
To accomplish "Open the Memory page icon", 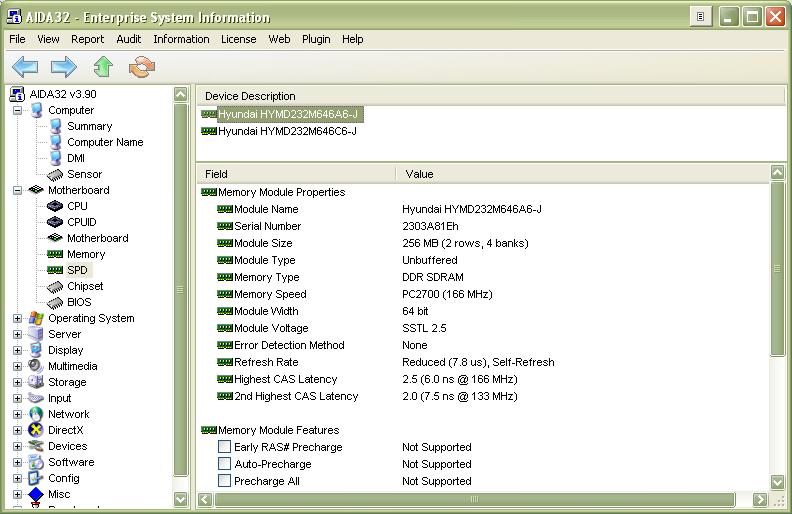I will 55,254.
